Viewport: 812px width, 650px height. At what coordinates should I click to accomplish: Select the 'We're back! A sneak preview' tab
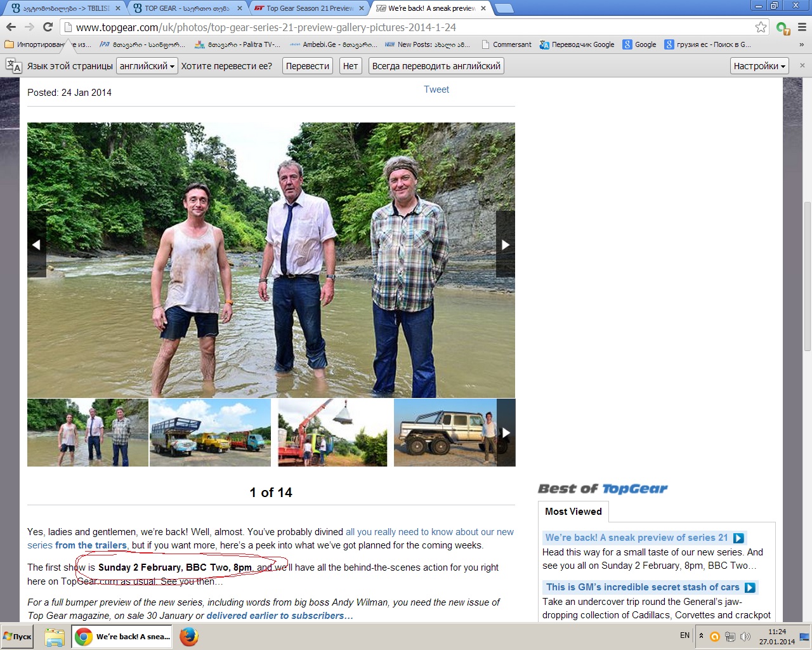pos(431,8)
